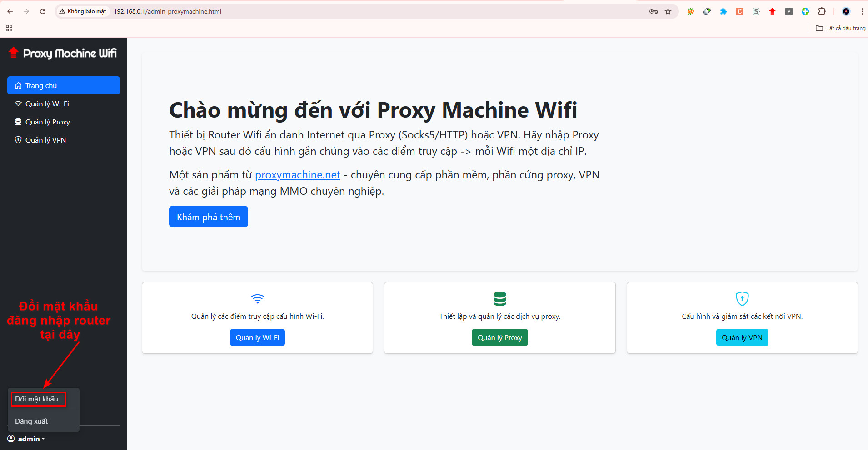Click the cyan 'Quản lý VPN' card button
Image resolution: width=868 pixels, height=450 pixels.
coord(742,337)
